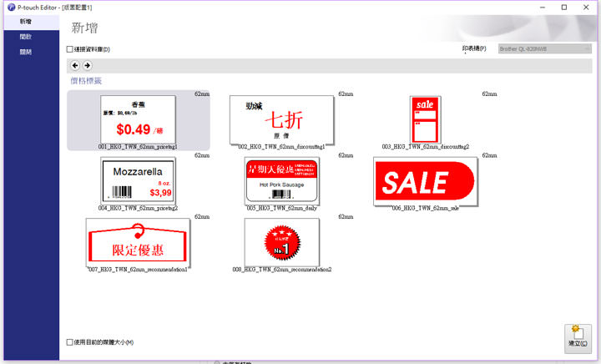Click the 關閉 sidebar item
This screenshot has width=601, height=364.
click(x=27, y=52)
